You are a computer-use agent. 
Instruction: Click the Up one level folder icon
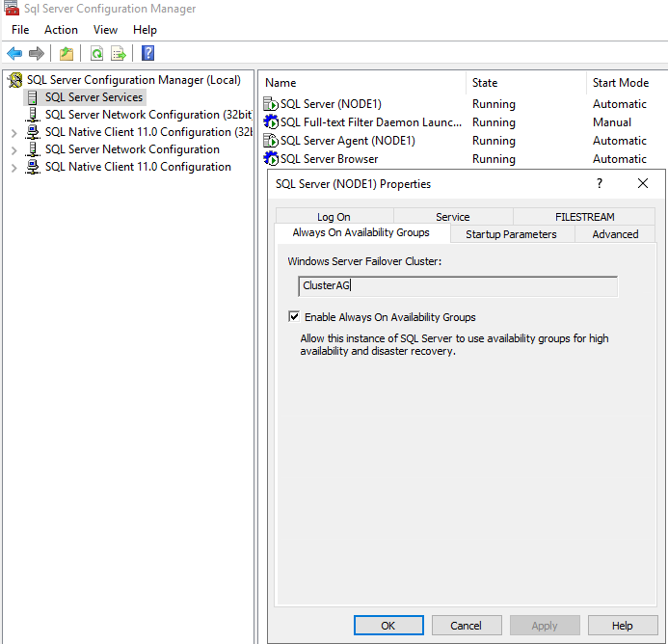(67, 53)
